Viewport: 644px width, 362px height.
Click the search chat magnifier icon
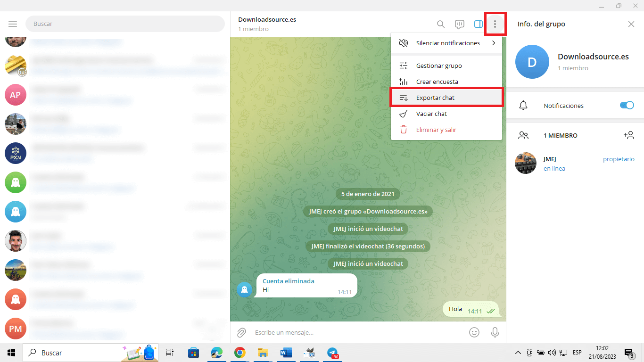(441, 24)
